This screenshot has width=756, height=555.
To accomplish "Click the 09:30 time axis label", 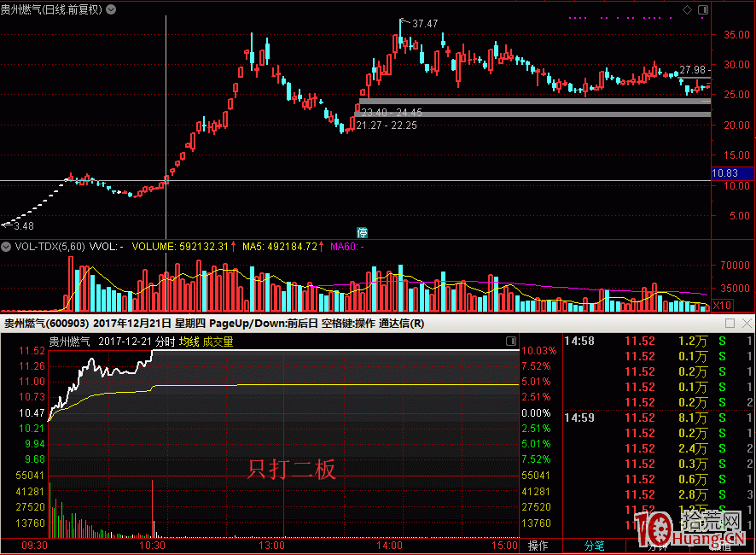I will tap(35, 546).
